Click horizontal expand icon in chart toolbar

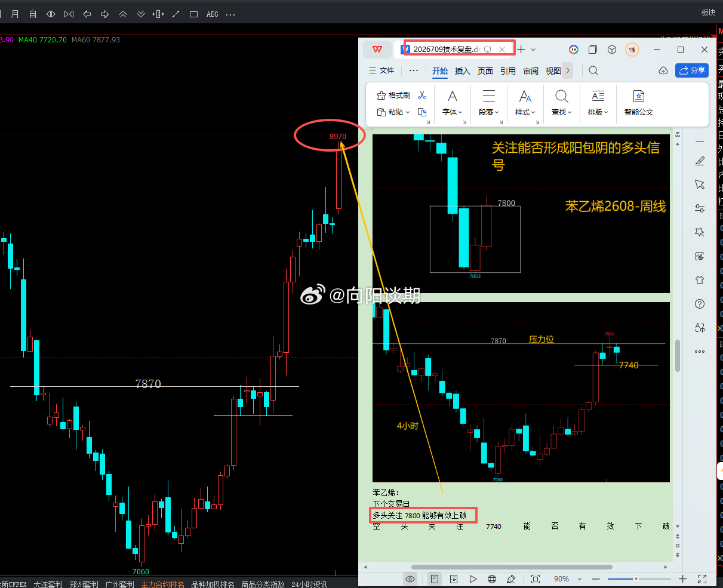51,13
